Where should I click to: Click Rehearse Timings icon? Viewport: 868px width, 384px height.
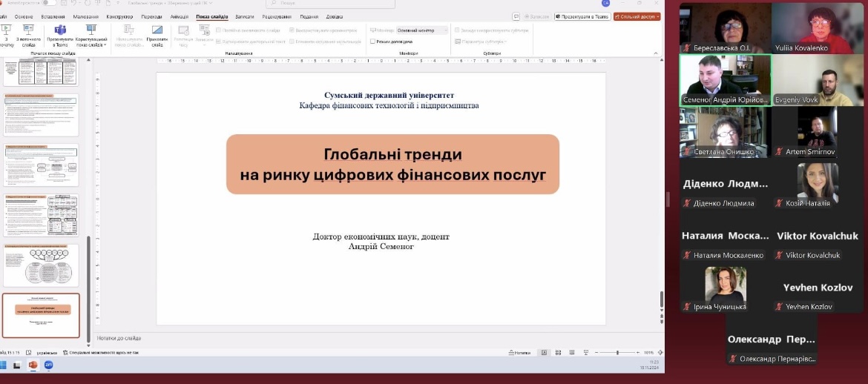pos(183,30)
